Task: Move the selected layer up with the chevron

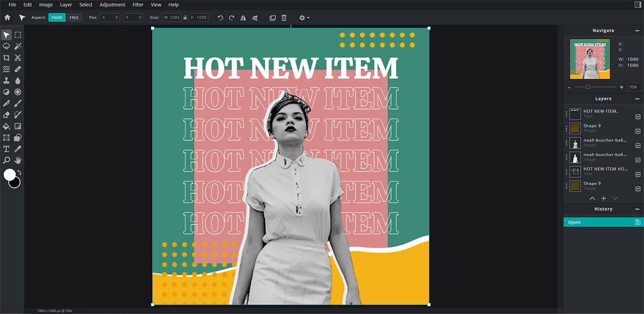Action: (x=592, y=199)
